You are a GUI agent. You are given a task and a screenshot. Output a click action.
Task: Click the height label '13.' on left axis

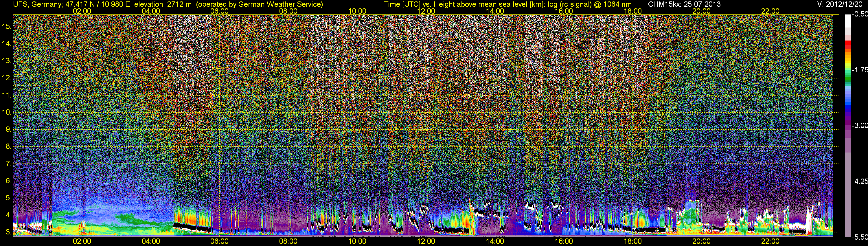pyautogui.click(x=7, y=61)
